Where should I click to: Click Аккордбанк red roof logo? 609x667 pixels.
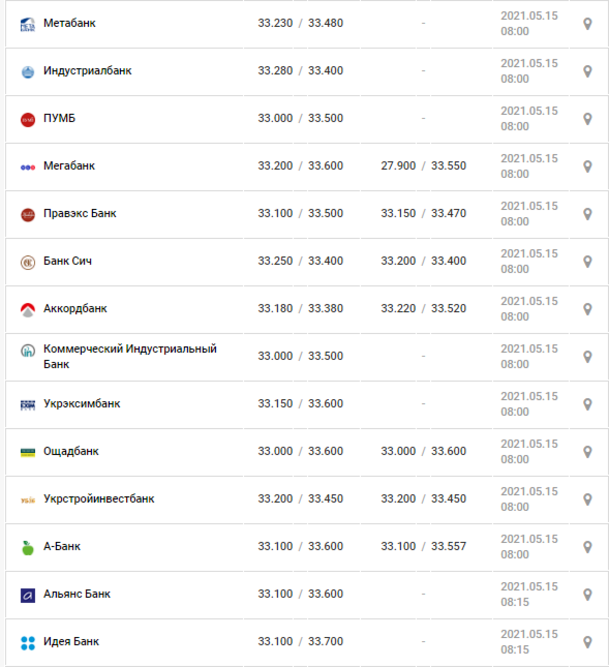28,310
